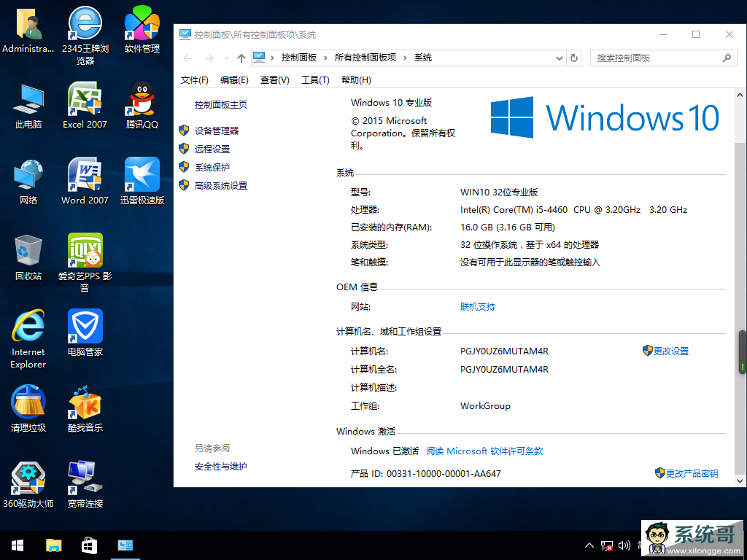This screenshot has height=560, width=747.
Task: Open Internet Explorer desktop icon
Action: (28, 339)
